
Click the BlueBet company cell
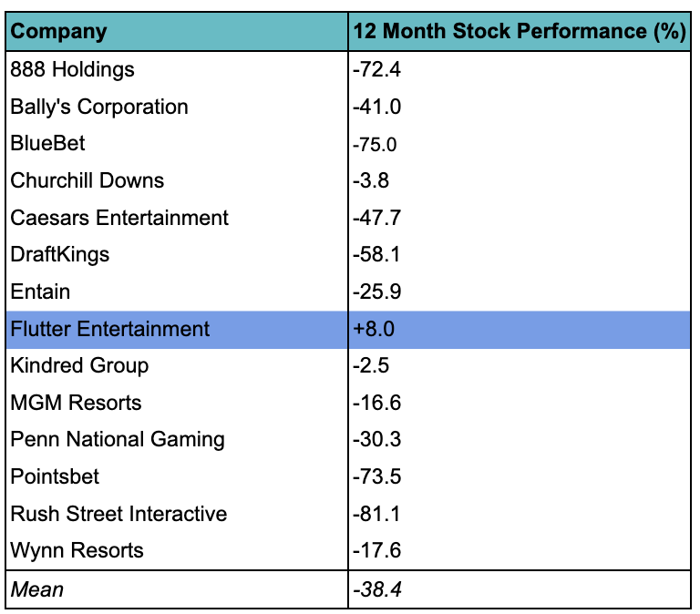tap(48, 143)
